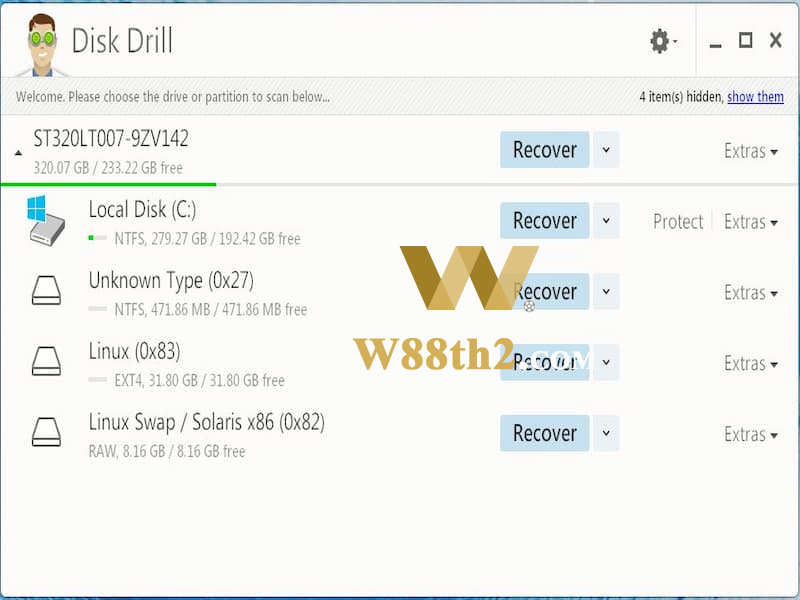
Task: Click the 'show them' hidden items link
Action: (x=756, y=96)
